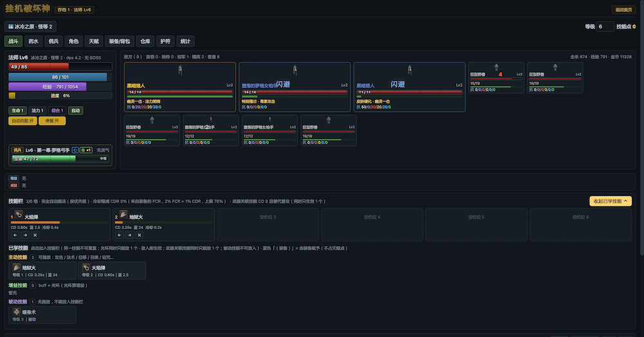
Task: Click the 减益 debuff indicator badge
Action: [14, 185]
